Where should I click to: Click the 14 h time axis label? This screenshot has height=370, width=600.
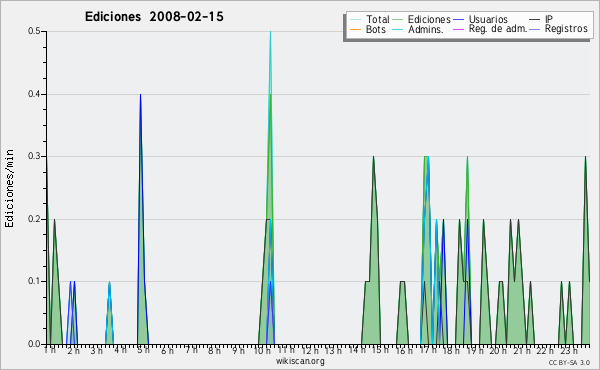pos(357,350)
